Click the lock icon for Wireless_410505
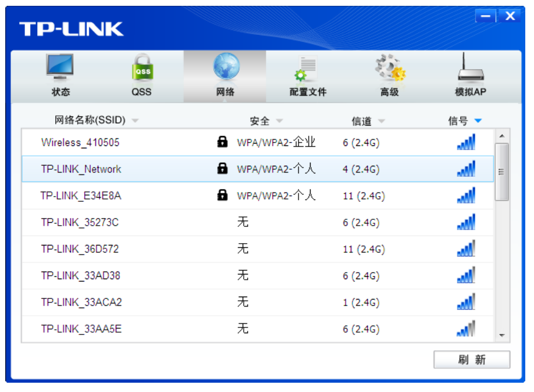This screenshot has height=392, width=534. pos(222,142)
